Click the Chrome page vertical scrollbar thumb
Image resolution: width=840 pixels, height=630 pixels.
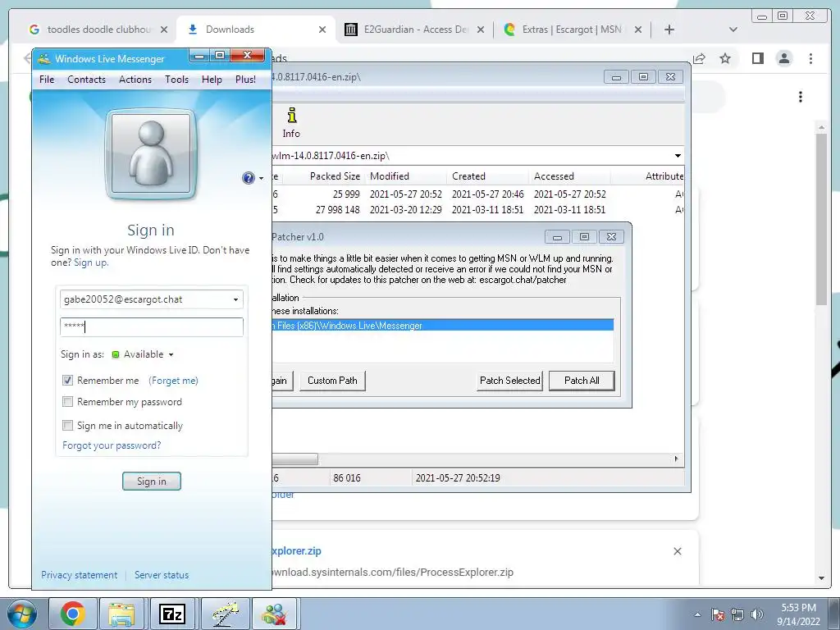pyautogui.click(x=821, y=218)
